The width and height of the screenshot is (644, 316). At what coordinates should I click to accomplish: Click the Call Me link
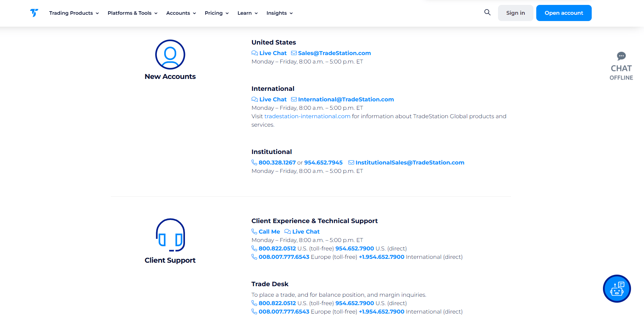coord(270,231)
